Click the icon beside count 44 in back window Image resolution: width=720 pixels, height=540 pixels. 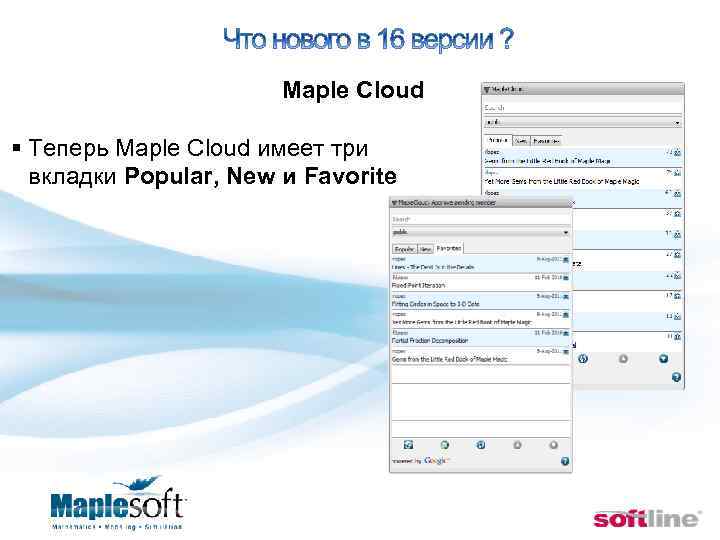(677, 276)
